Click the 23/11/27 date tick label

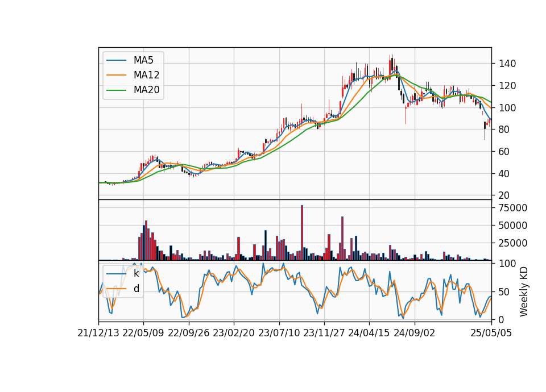pyautogui.click(x=324, y=333)
